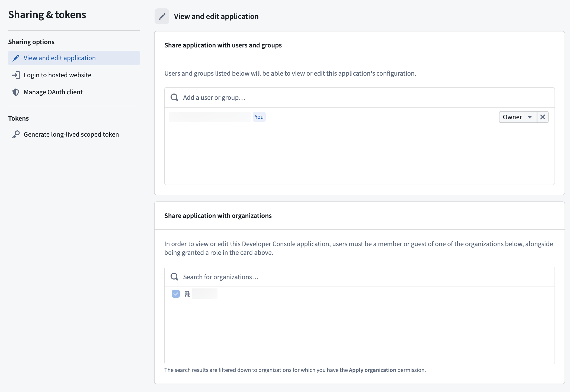Remove the owner using the X button
This screenshot has height=392, width=570.
pos(543,117)
